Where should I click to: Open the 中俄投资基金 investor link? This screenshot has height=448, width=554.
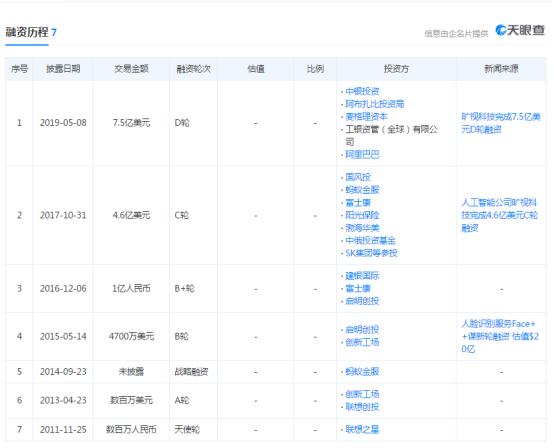coord(370,240)
